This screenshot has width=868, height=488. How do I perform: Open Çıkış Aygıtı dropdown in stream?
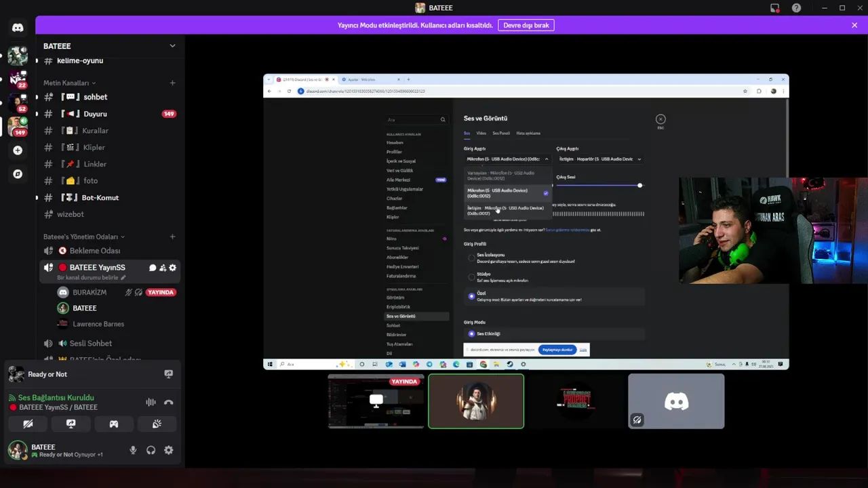click(600, 159)
